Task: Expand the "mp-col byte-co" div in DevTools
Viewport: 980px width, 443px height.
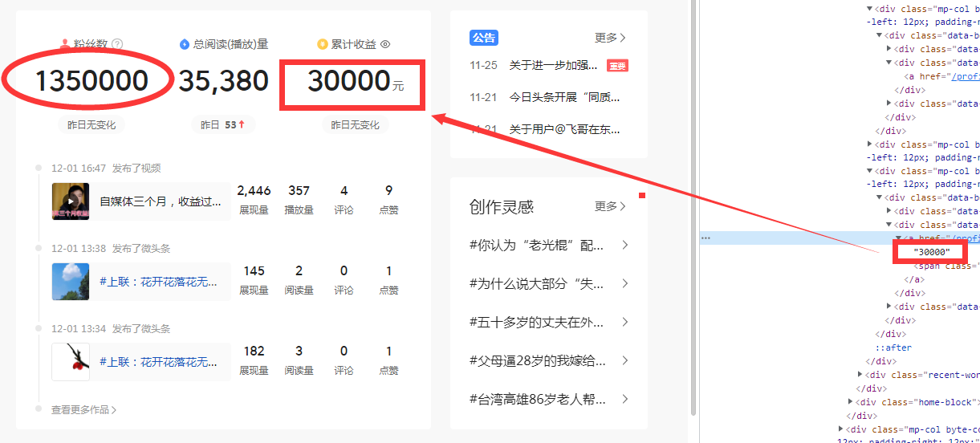Action: 842,429
